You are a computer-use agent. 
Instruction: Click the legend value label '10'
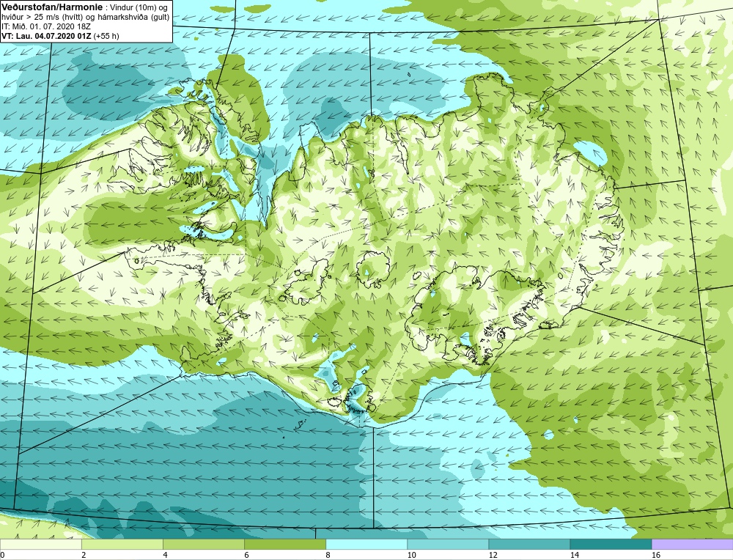411,555
